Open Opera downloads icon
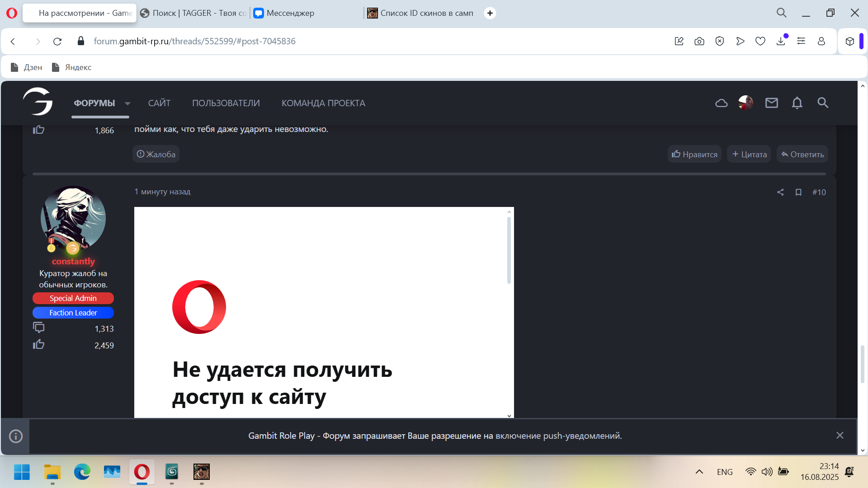 point(781,42)
